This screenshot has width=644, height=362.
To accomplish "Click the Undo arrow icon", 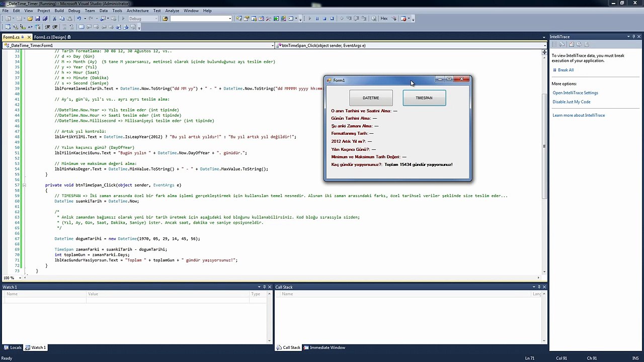I will coord(79,19).
